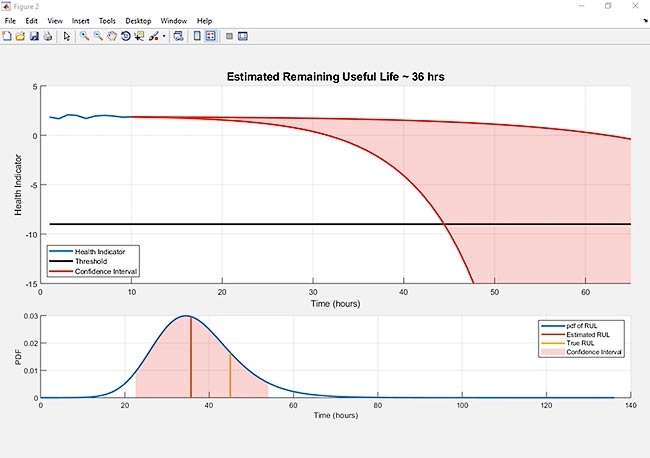This screenshot has height=458, width=650.
Task: Open the Desktop menu
Action: [138, 21]
